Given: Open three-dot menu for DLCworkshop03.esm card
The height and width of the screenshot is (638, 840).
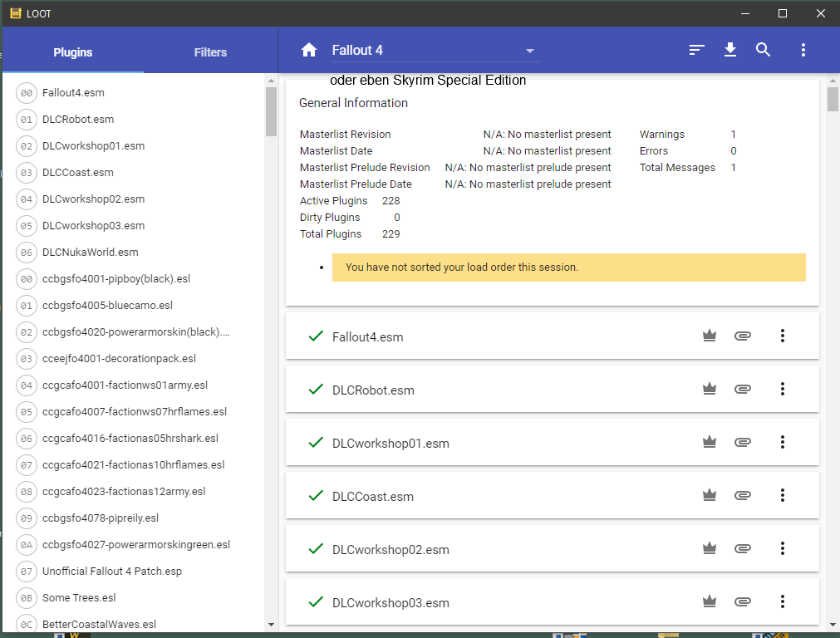Looking at the screenshot, I should click(782, 602).
